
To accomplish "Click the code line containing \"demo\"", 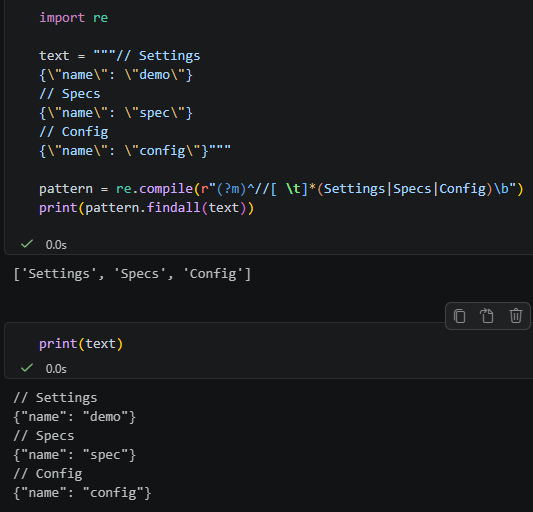I will coord(116,75).
